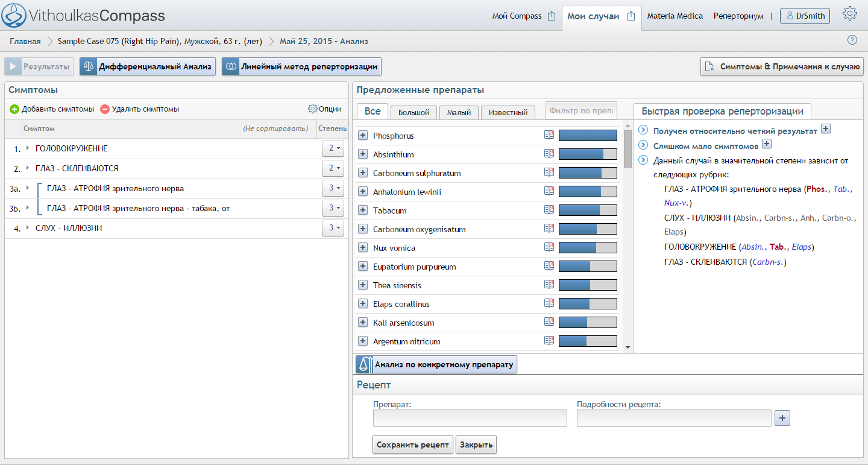Open Materia Medica book icon for Absinthium
This screenshot has height=465, width=868.
549,154
